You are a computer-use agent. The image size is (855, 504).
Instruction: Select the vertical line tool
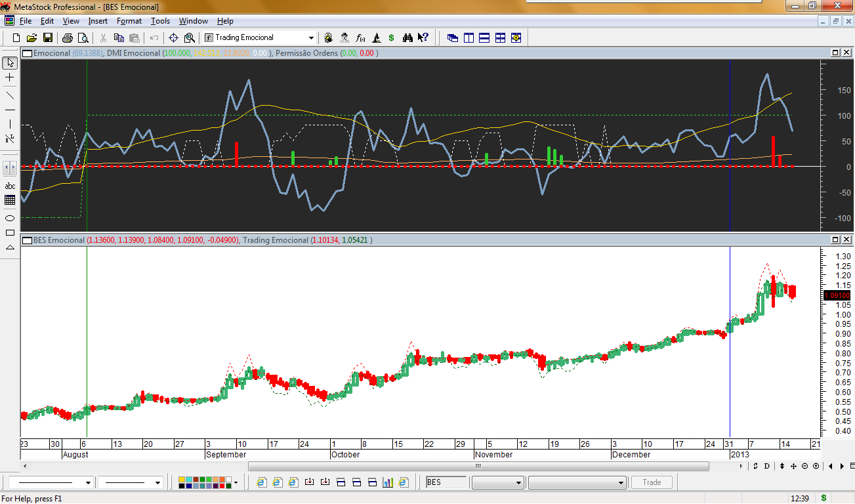(10, 124)
